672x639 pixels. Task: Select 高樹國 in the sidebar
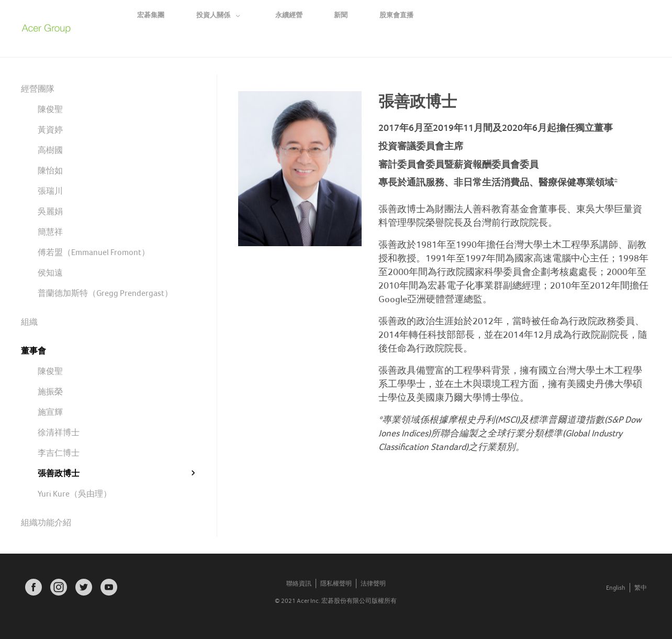(x=50, y=150)
